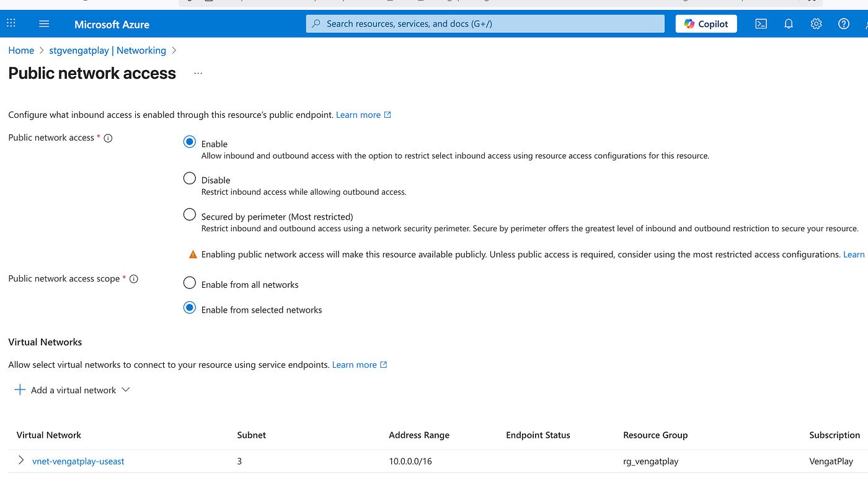Open the notifications bell
This screenshot has height=488, width=868.
click(789, 24)
